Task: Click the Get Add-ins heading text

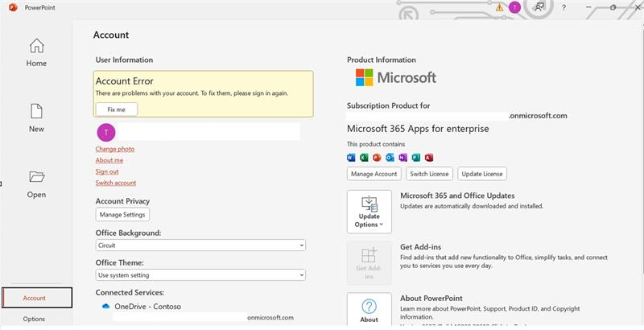Action: tap(421, 247)
